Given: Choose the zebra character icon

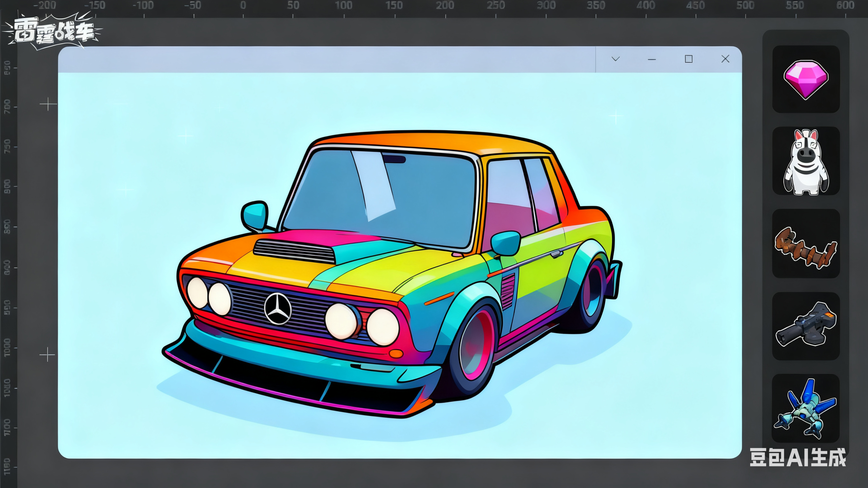Looking at the screenshot, I should click(805, 161).
